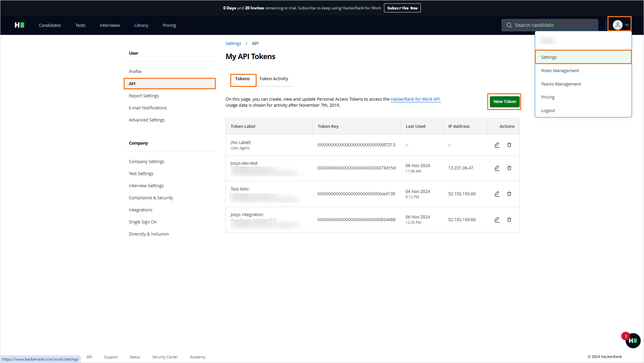
Task: Select the Tokens tab
Action: [x=242, y=79]
